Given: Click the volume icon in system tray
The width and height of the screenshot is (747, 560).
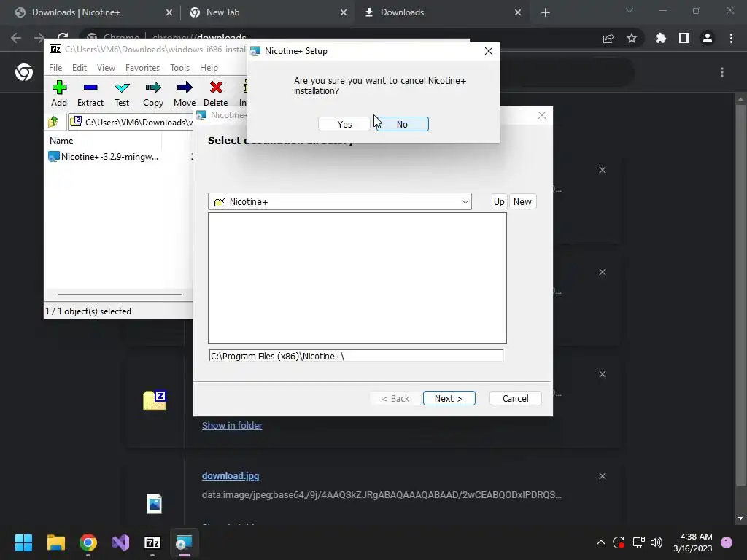Looking at the screenshot, I should 657,542.
